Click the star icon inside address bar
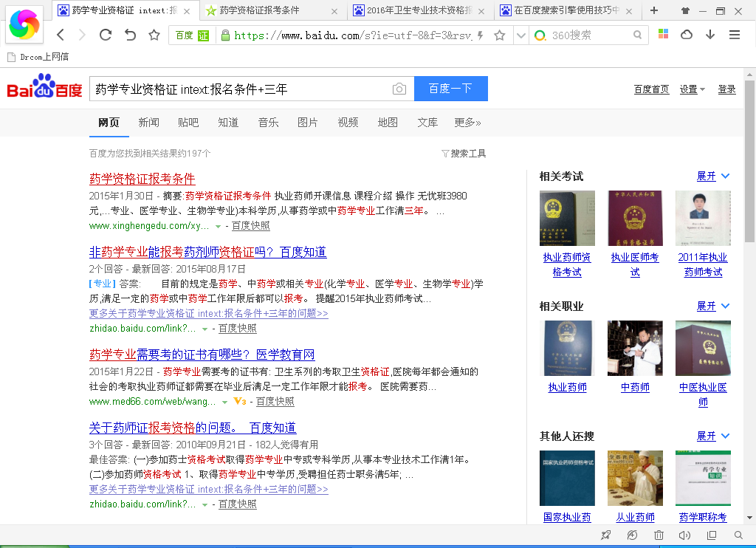 click(x=500, y=35)
